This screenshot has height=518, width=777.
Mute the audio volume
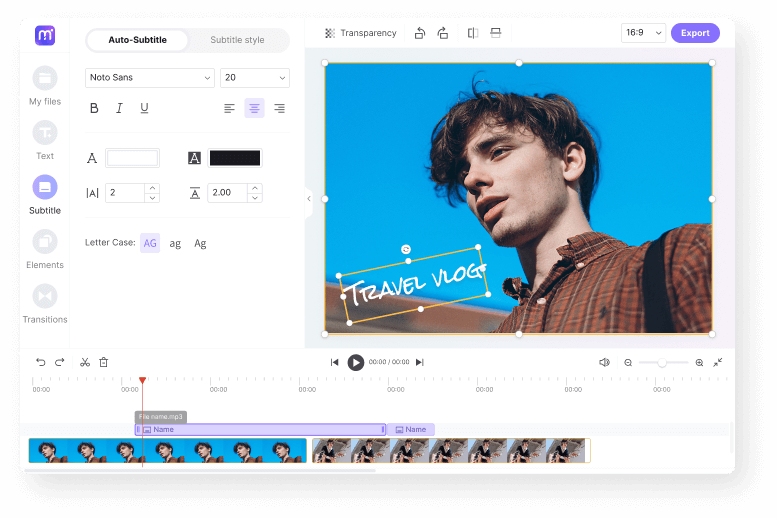point(604,362)
